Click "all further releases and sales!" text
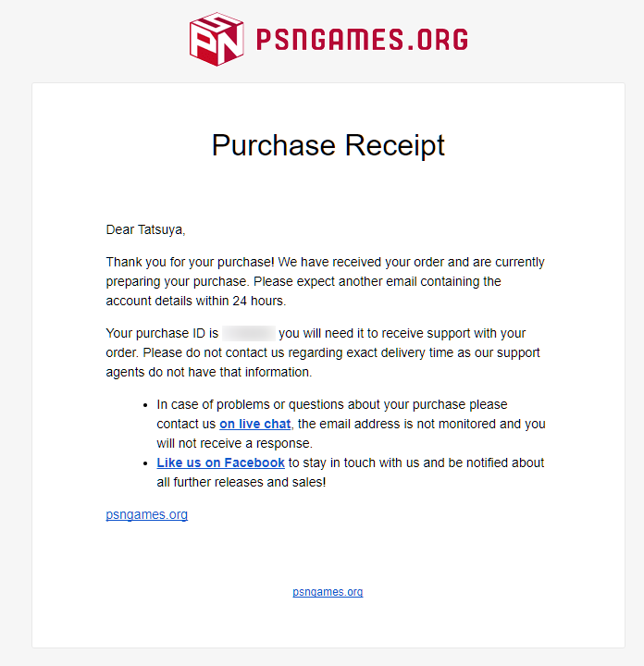The image size is (644, 666). click(x=241, y=483)
